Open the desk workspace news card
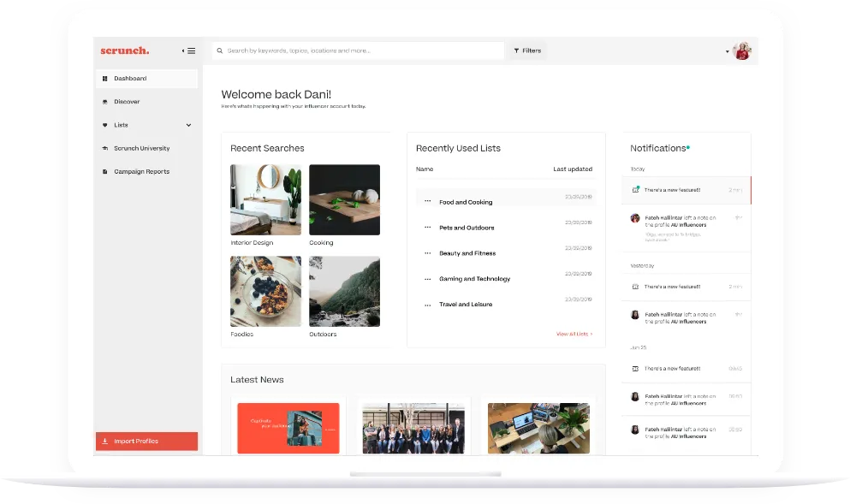Screen dimensions: 850x504 tap(538, 428)
